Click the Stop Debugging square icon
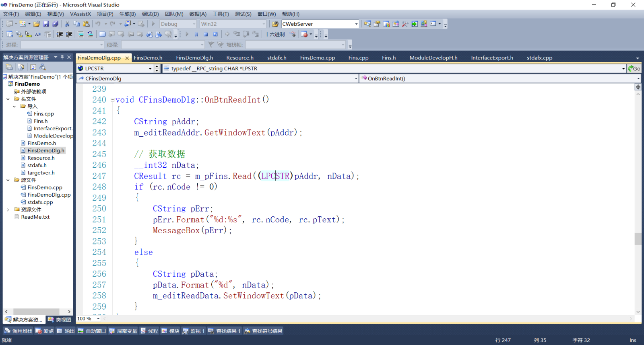The image size is (644, 345). pyautogui.click(x=206, y=35)
